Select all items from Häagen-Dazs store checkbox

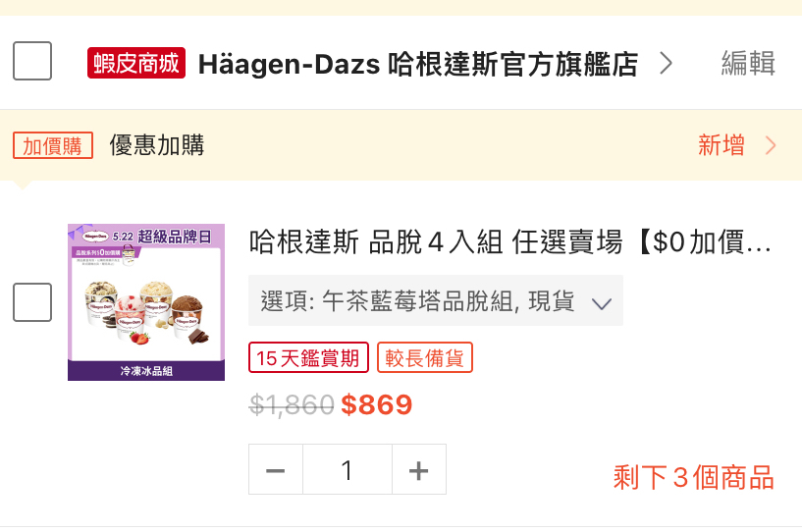32,62
